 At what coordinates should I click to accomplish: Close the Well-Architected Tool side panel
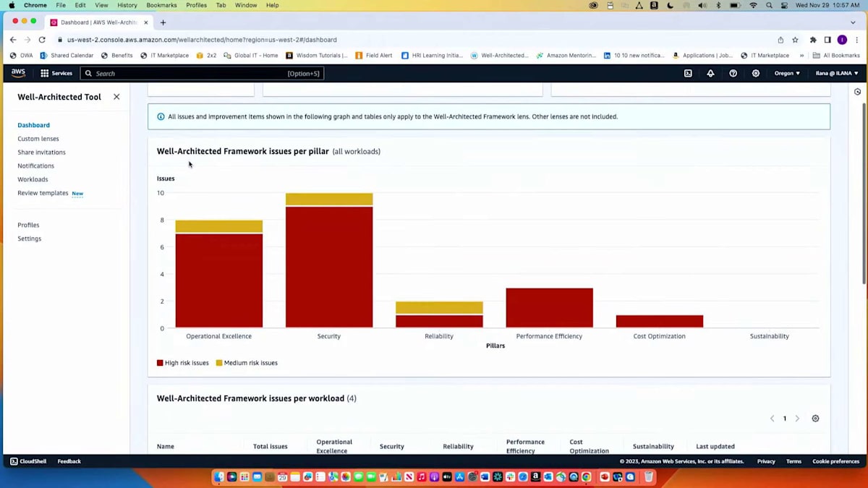click(x=116, y=97)
